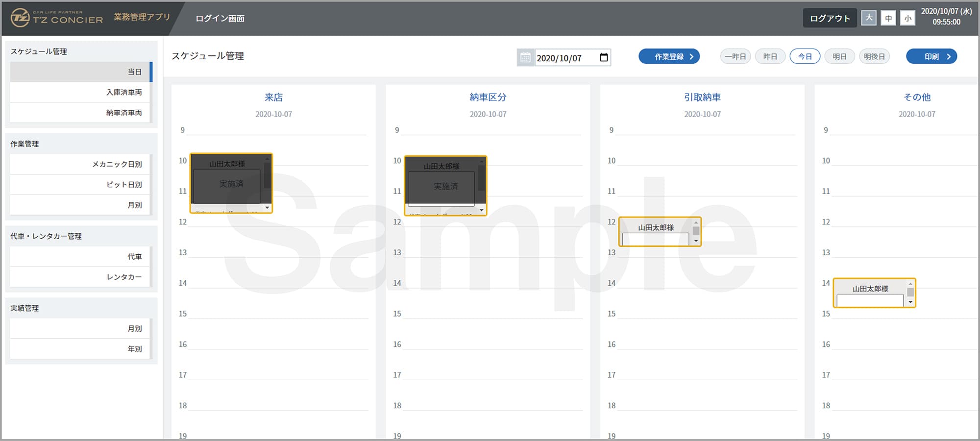980x441 pixels.
Task: Click the 印刷 print button
Action: point(931,57)
